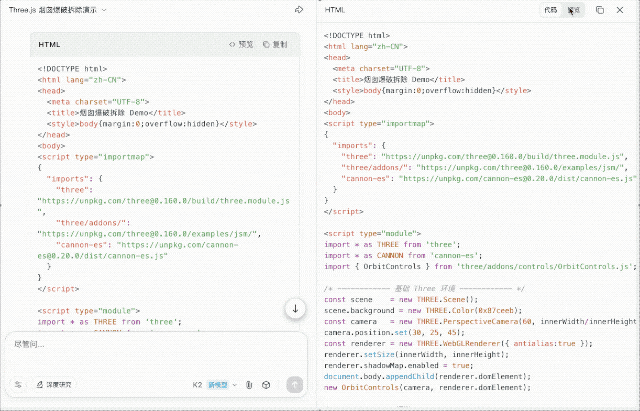This screenshot has height=411, width=640.
Task: Click 'import * as CANNON' line in right panel
Action: click(403, 255)
